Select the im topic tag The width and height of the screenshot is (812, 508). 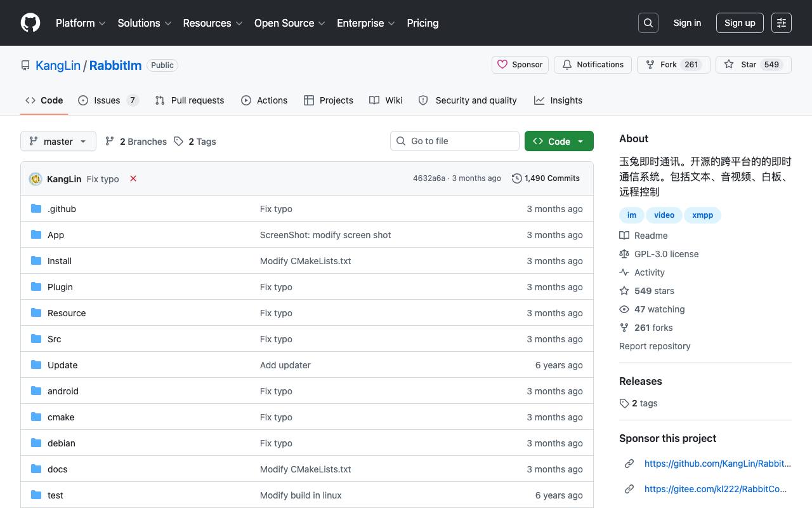(632, 215)
